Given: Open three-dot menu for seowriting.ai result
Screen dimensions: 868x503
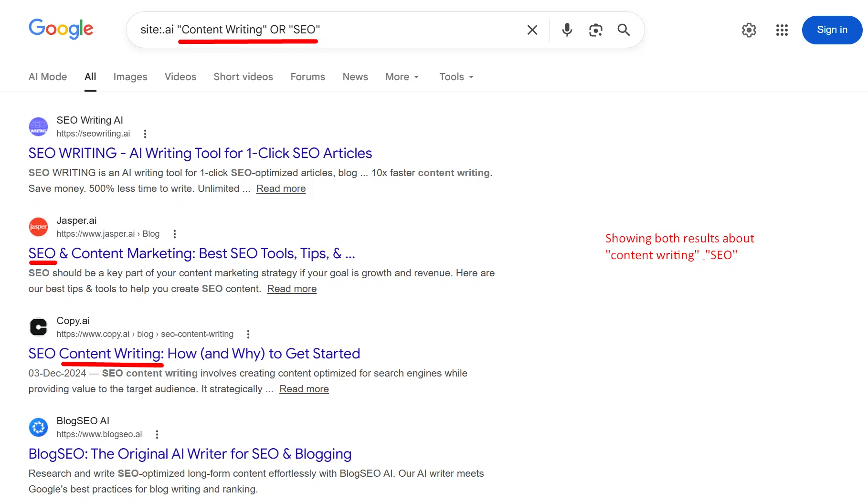Looking at the screenshot, I should tap(145, 134).
